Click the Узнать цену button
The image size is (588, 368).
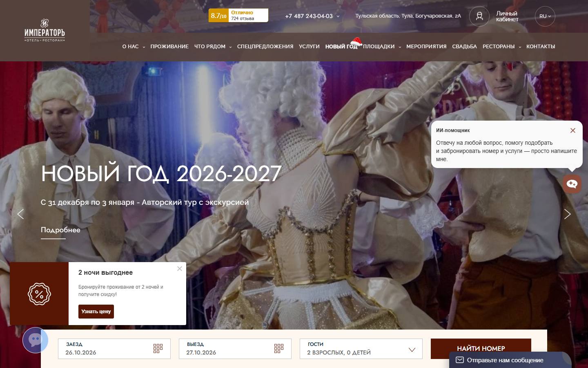click(96, 312)
